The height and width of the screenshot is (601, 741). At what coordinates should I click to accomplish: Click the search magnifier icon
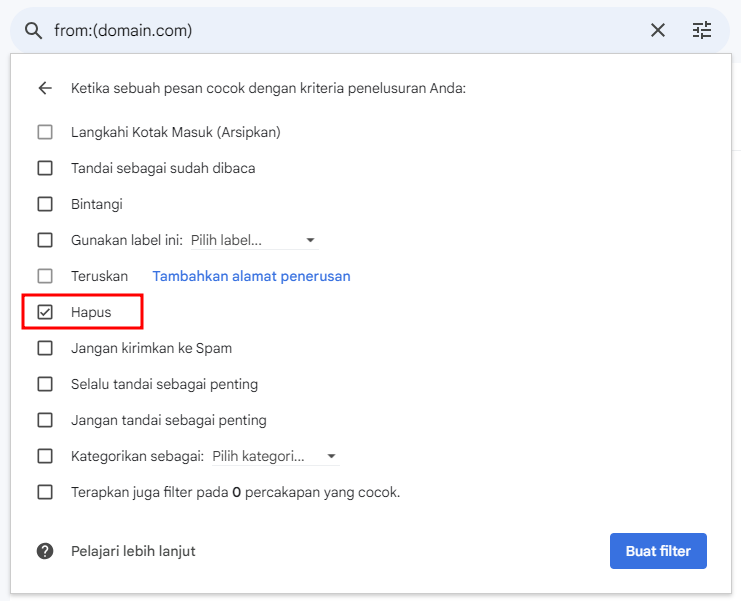33,31
